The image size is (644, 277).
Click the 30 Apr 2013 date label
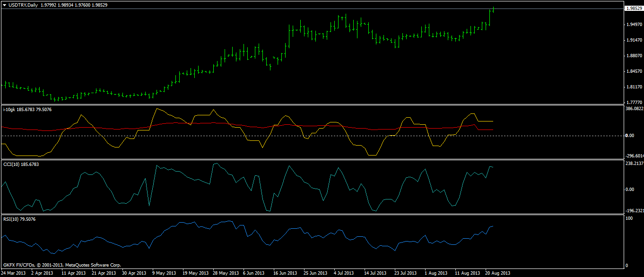tap(134, 273)
